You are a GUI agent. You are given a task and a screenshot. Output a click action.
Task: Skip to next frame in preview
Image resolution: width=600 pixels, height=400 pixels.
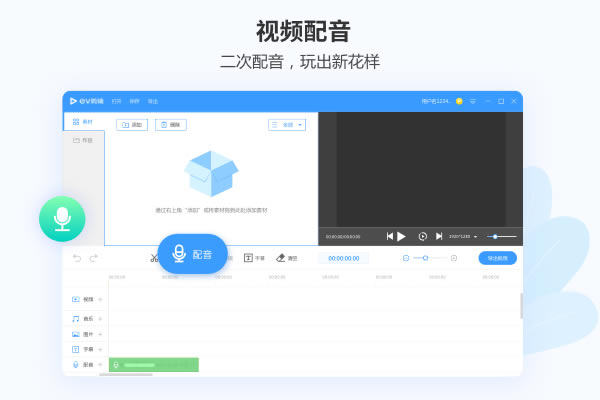point(439,236)
